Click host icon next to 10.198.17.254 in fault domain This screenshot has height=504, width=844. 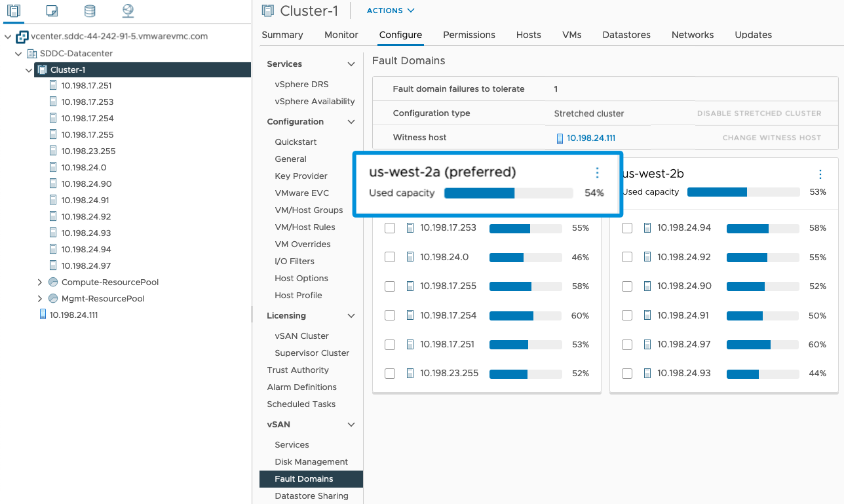pyautogui.click(x=410, y=316)
